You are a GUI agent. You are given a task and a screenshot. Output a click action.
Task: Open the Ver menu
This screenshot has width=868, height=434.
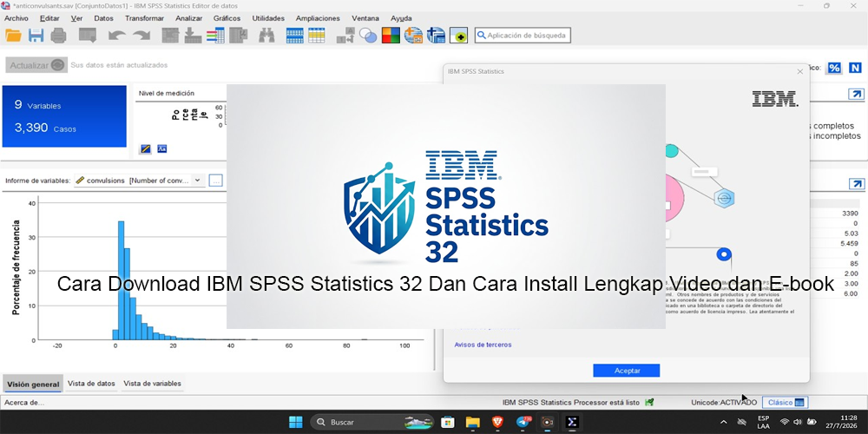point(77,18)
